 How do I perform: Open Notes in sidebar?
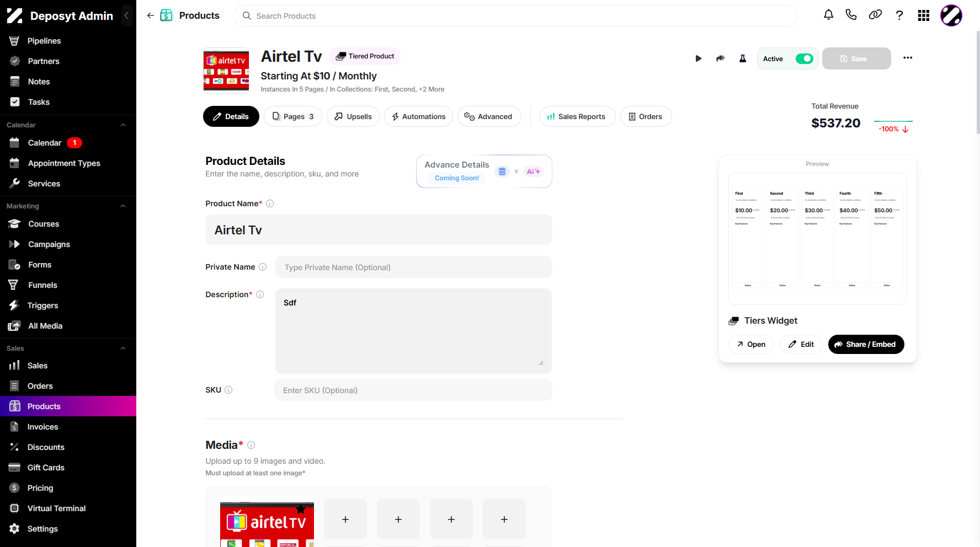click(x=68, y=82)
